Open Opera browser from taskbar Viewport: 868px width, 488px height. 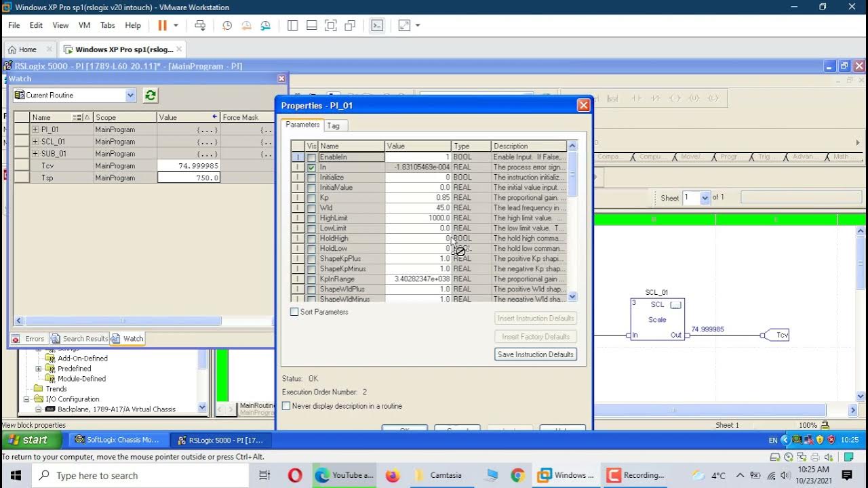(295, 475)
